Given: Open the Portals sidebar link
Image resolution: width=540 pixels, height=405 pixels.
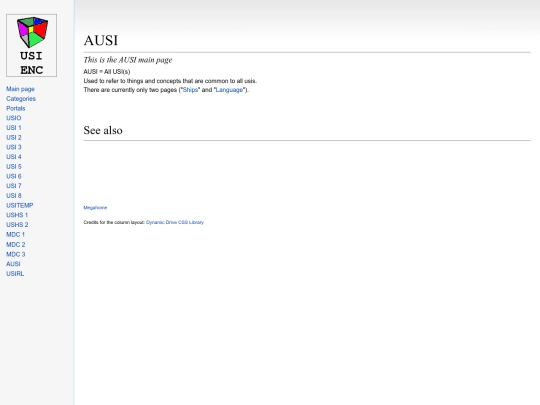Looking at the screenshot, I should pyautogui.click(x=15, y=108).
